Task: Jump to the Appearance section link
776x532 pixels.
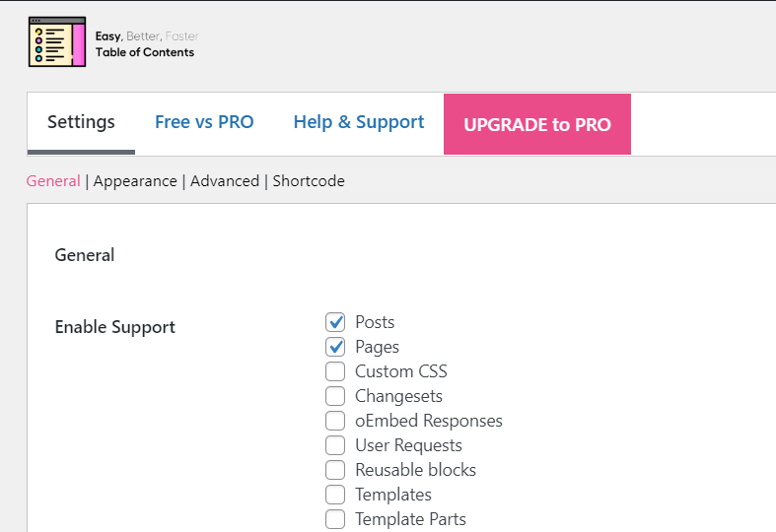Action: (135, 181)
